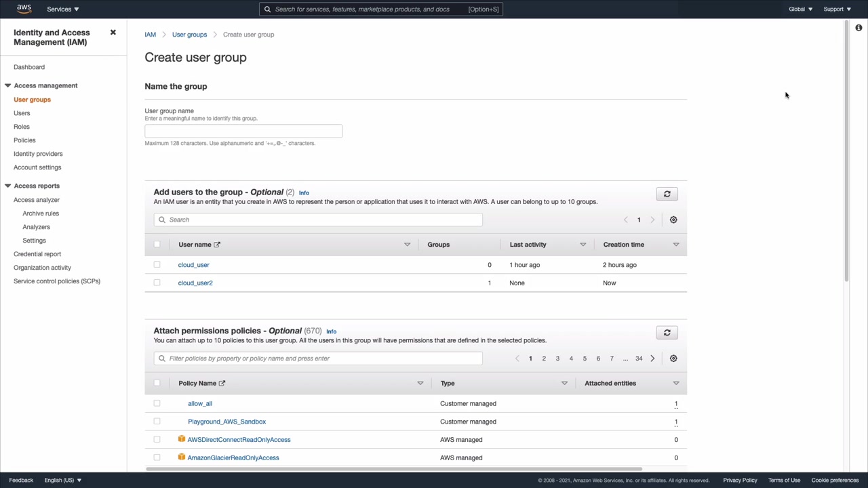Check the AmazonGlacierReadOnlyAccess policy checkbox
868x488 pixels.
(x=157, y=457)
